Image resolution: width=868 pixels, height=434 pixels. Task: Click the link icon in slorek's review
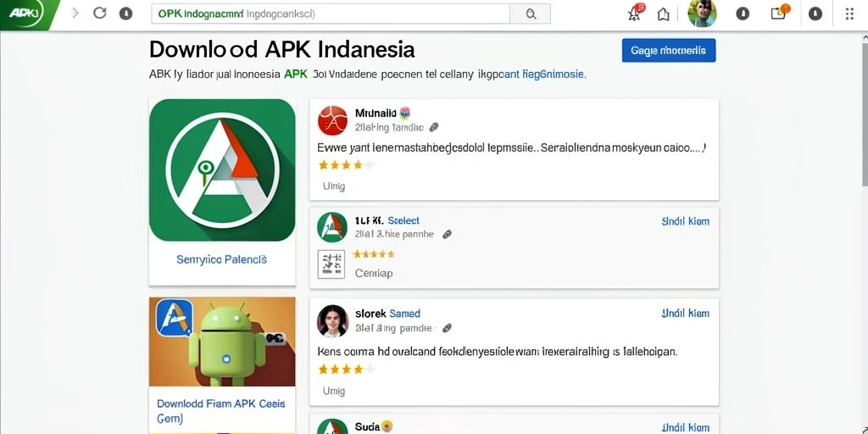[x=448, y=328]
